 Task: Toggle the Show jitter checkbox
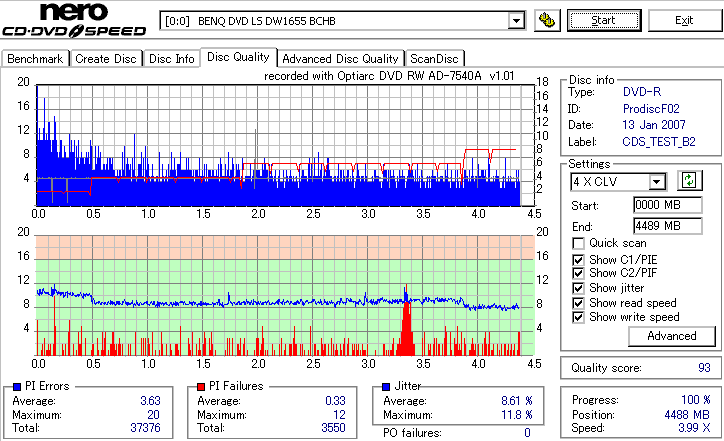point(578,288)
